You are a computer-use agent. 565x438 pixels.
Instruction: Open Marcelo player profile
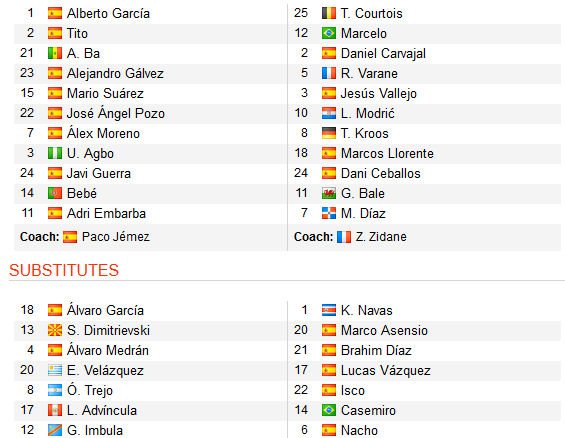click(x=364, y=33)
